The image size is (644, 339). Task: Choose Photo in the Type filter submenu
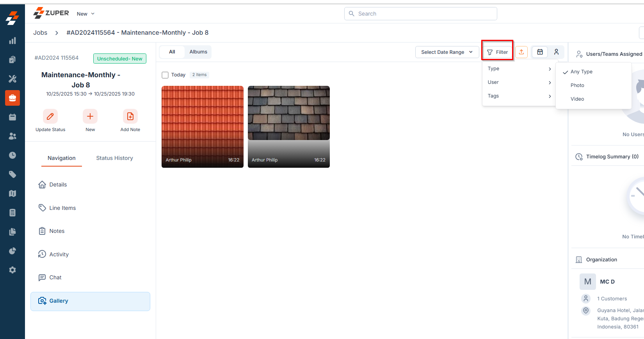[x=593, y=85]
